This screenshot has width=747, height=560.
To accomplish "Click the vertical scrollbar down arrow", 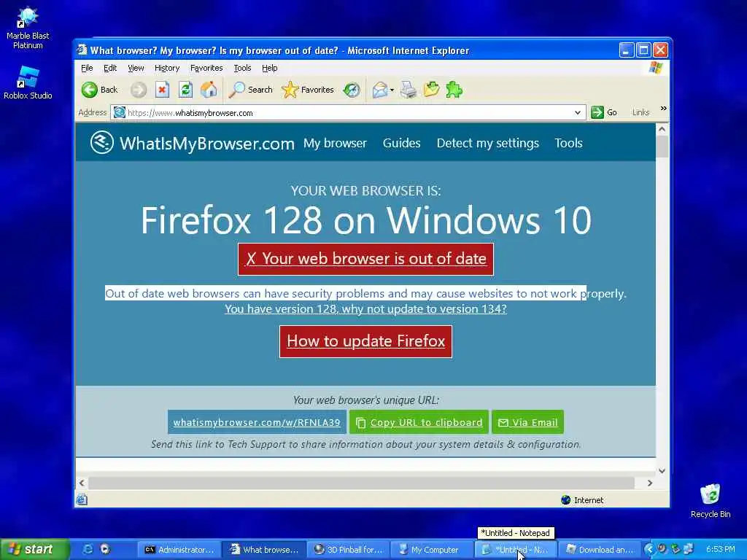I will [x=662, y=471].
